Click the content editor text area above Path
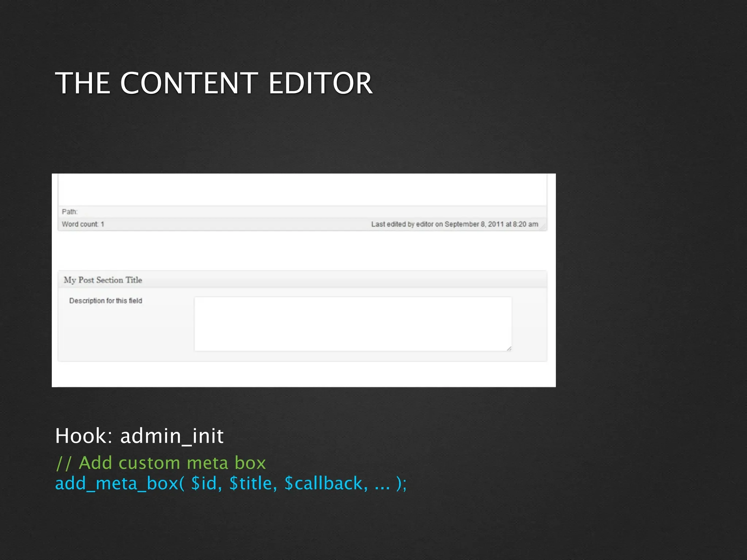This screenshot has height=560, width=747. pyautogui.click(x=302, y=190)
